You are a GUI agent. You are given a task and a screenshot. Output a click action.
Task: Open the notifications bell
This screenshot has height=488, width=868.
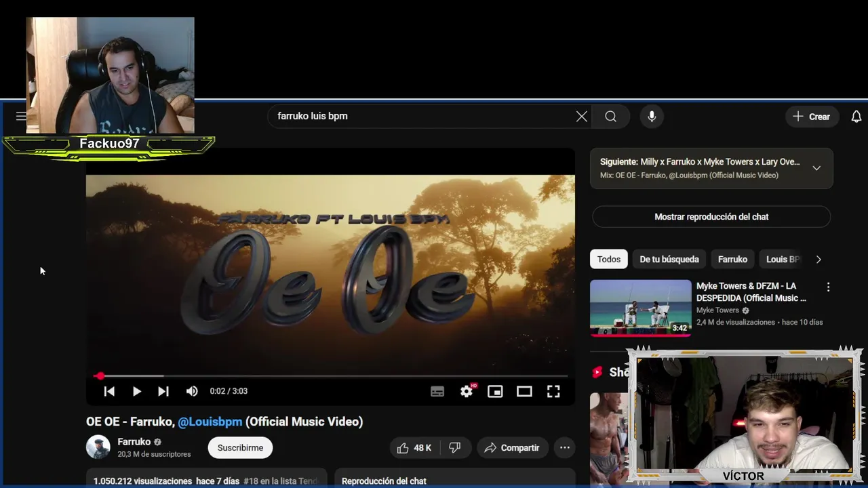[x=856, y=117]
